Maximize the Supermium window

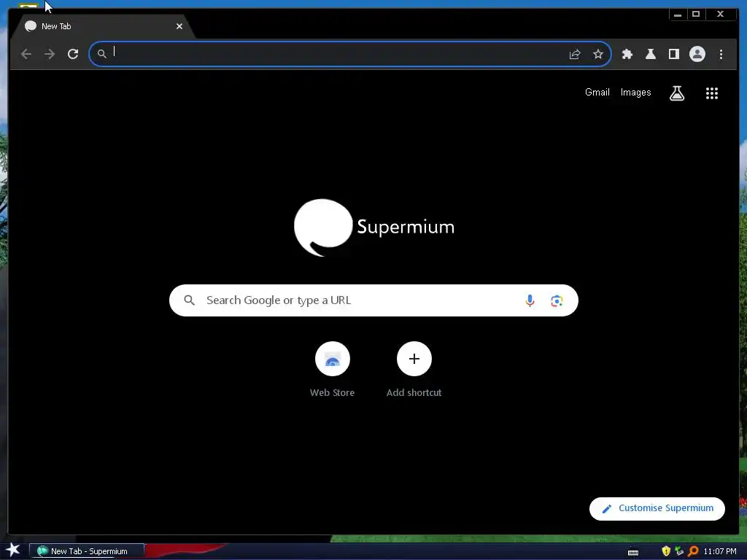(x=695, y=15)
